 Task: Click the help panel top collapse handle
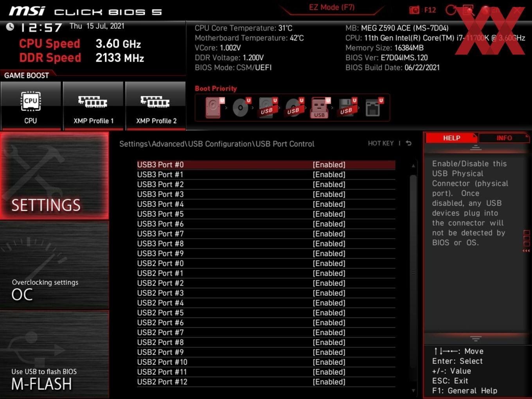tap(476, 147)
